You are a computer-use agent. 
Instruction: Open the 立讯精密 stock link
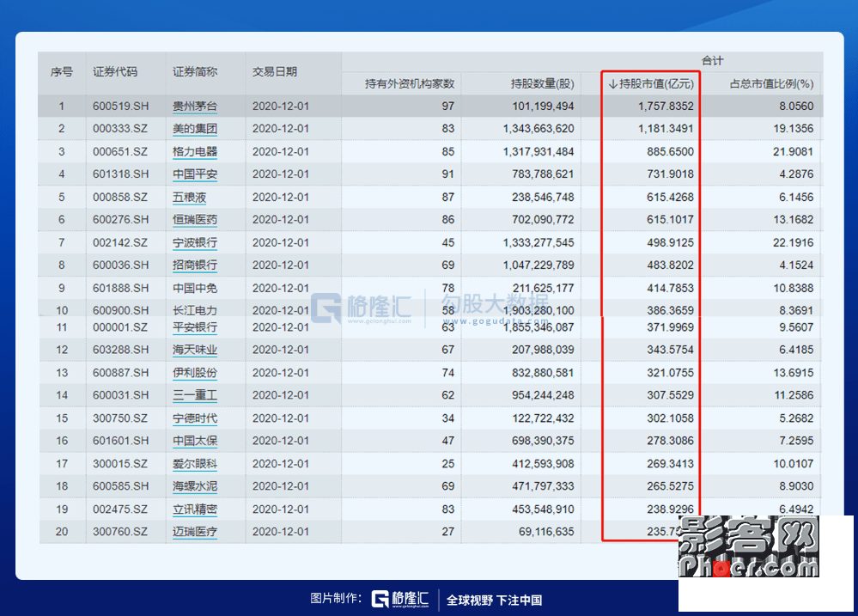pos(195,509)
